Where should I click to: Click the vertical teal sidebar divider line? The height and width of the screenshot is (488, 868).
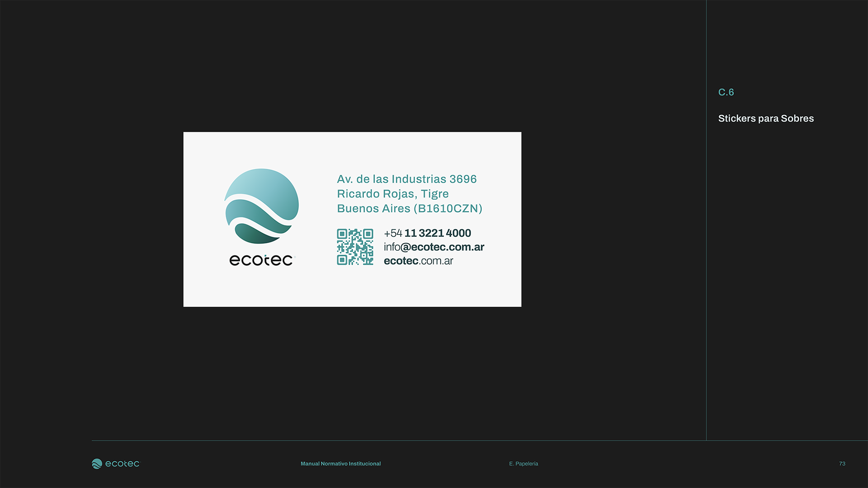pyautogui.click(x=706, y=271)
